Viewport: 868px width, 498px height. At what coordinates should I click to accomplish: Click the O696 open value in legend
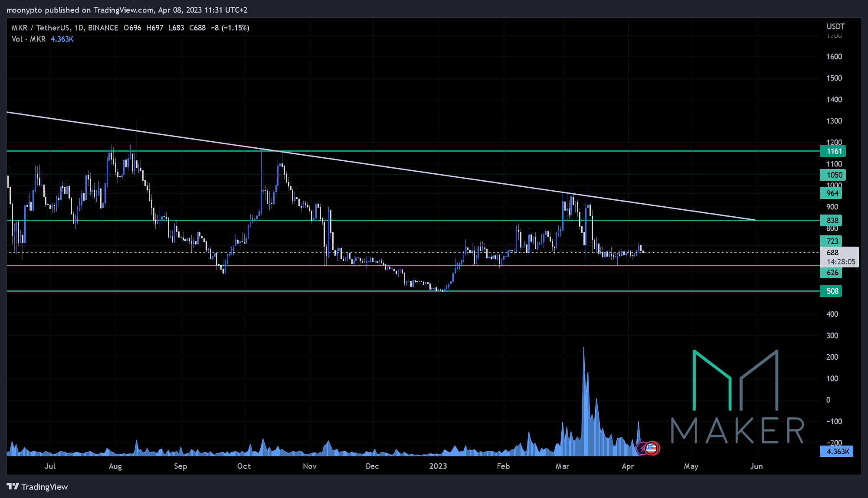(x=132, y=28)
